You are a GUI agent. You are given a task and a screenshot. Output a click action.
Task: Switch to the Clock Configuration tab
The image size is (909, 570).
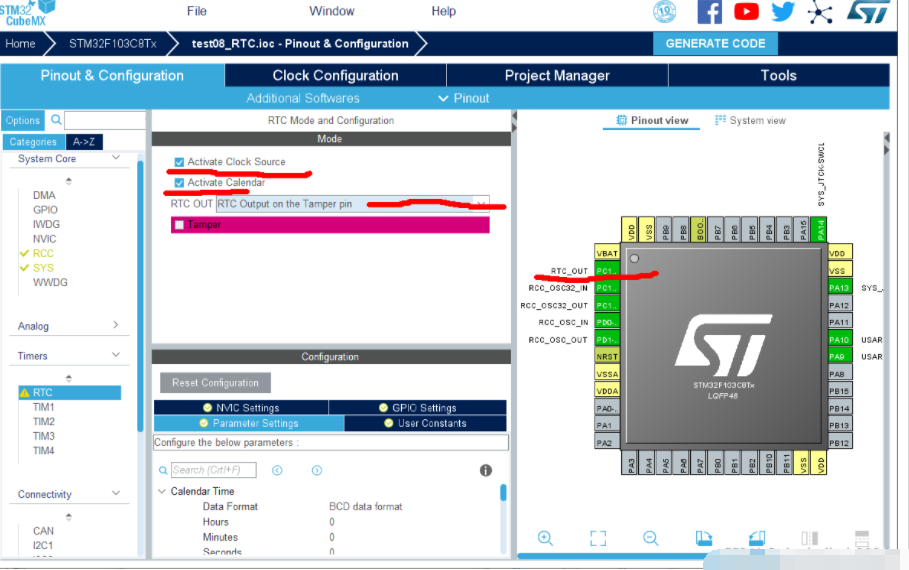(335, 75)
